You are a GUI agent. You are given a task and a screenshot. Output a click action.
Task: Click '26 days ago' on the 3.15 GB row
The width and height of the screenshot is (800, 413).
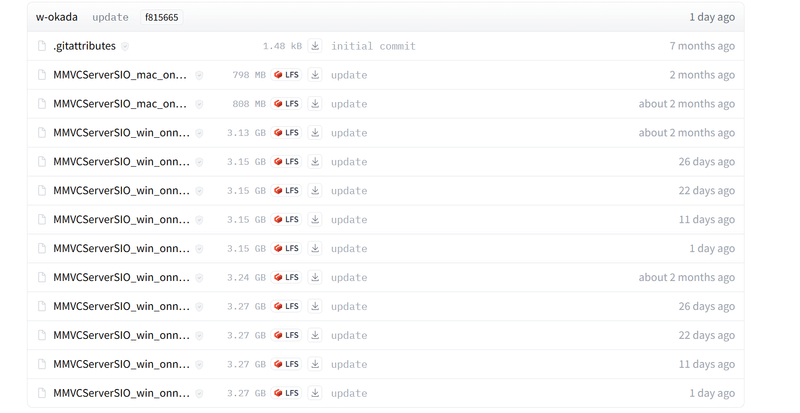pos(707,162)
